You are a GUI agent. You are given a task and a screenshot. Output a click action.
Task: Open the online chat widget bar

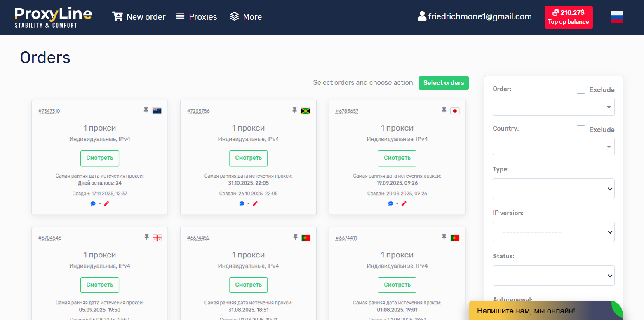click(x=540, y=311)
